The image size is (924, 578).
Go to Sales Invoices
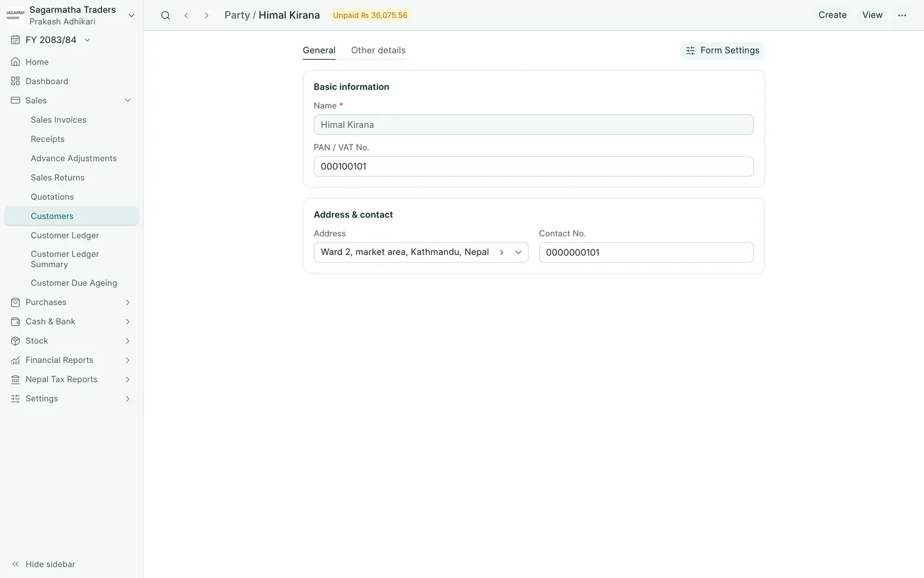[58, 120]
